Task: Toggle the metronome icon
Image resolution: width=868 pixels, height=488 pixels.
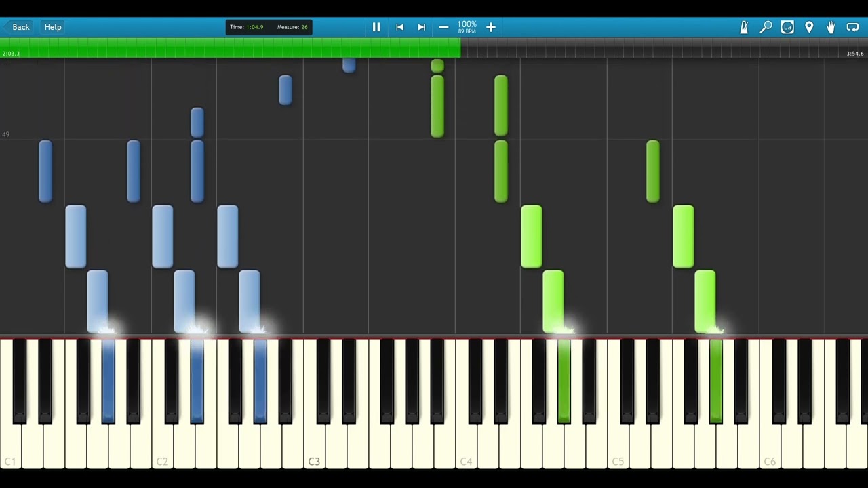Action: [x=744, y=27]
